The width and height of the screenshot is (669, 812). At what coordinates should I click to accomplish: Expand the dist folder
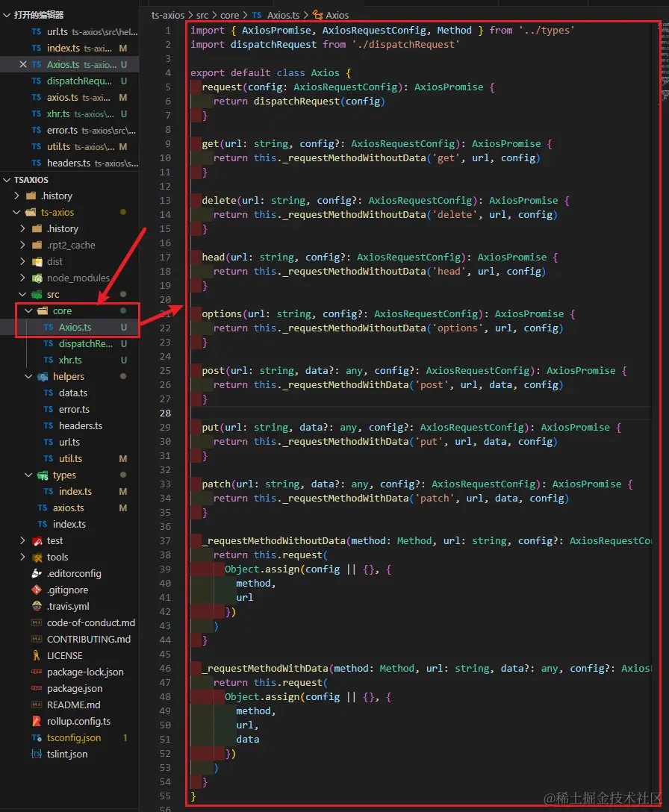[x=22, y=261]
